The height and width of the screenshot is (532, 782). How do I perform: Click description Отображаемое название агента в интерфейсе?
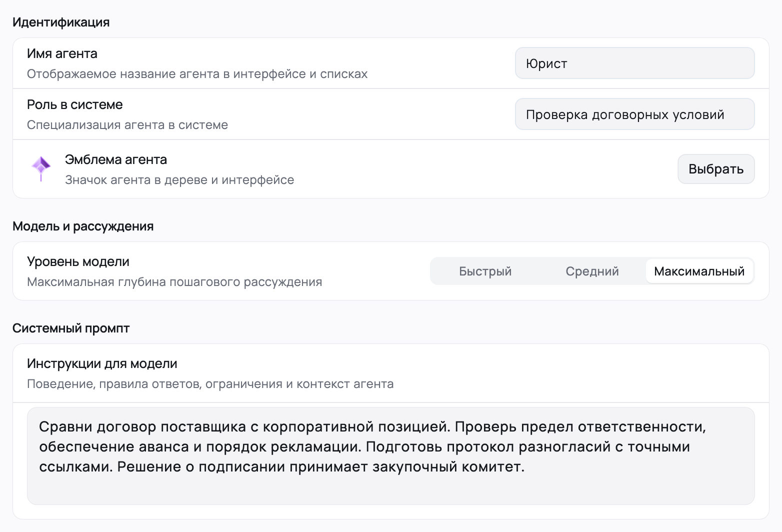click(x=197, y=74)
